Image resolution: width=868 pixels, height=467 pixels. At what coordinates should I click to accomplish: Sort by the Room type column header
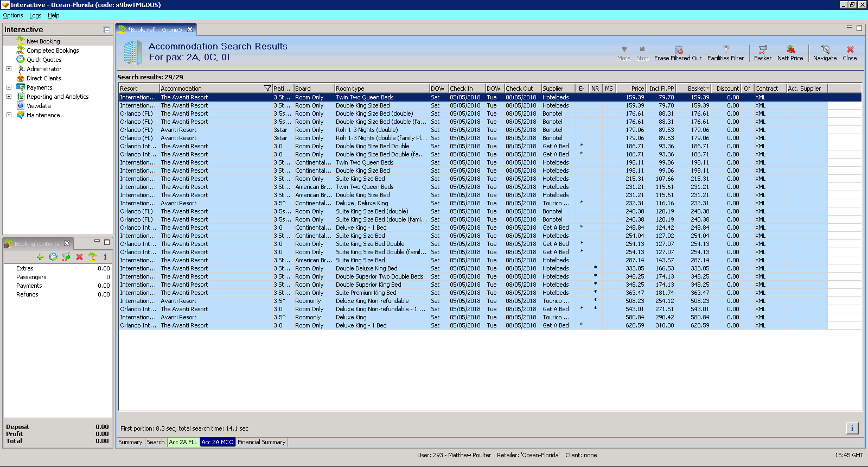click(381, 89)
